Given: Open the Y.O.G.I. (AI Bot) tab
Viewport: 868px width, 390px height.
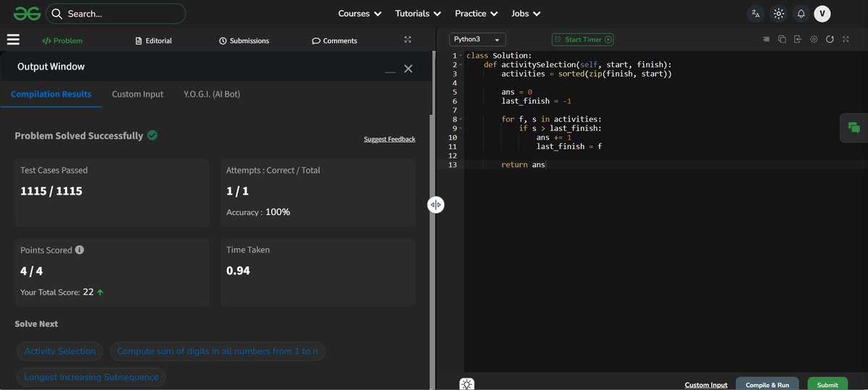Looking at the screenshot, I should (212, 94).
